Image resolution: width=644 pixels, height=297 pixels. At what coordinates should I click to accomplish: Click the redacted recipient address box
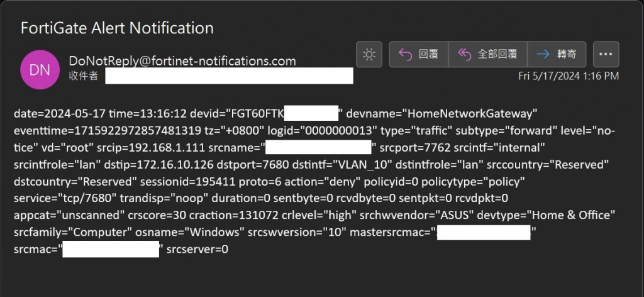(229, 77)
